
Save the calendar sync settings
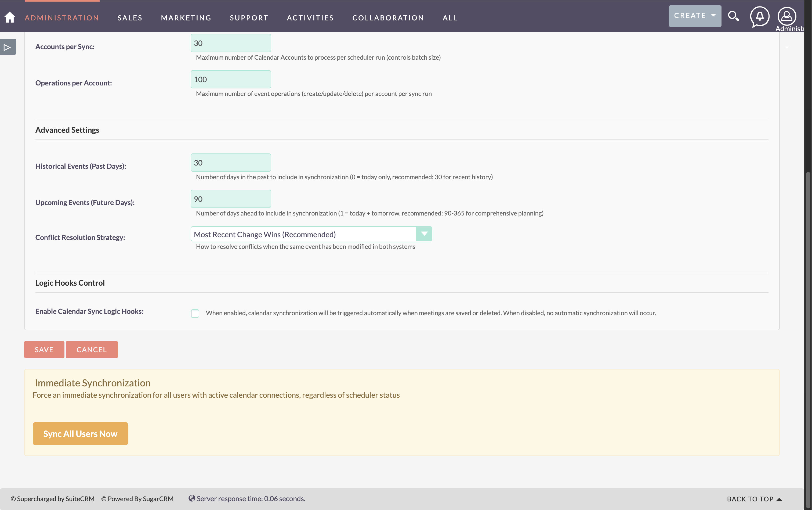pyautogui.click(x=44, y=349)
